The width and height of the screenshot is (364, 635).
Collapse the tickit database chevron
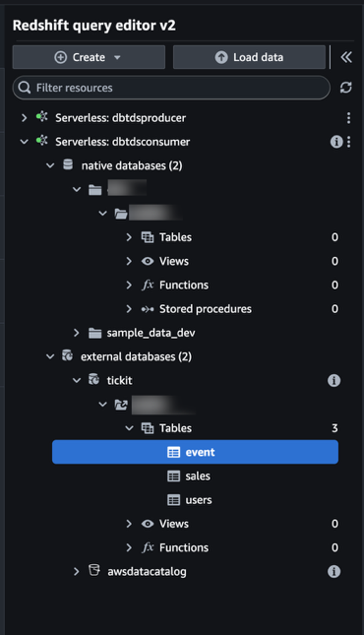(x=77, y=381)
